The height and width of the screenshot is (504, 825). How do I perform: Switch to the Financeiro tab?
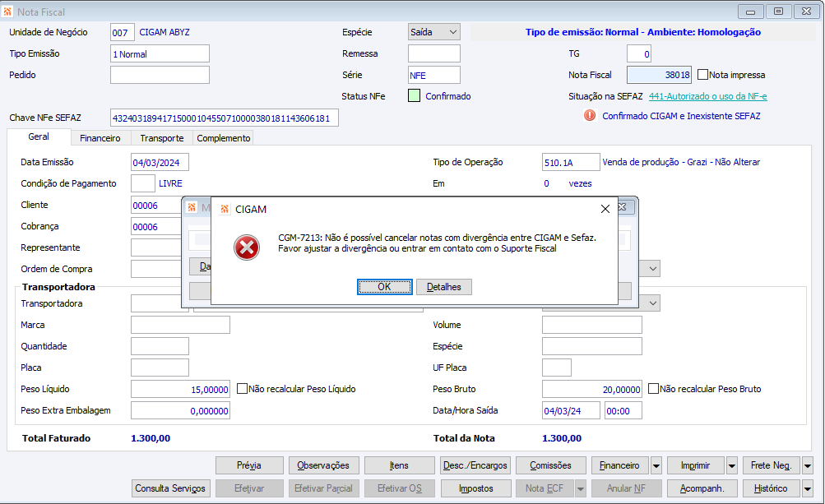click(100, 138)
